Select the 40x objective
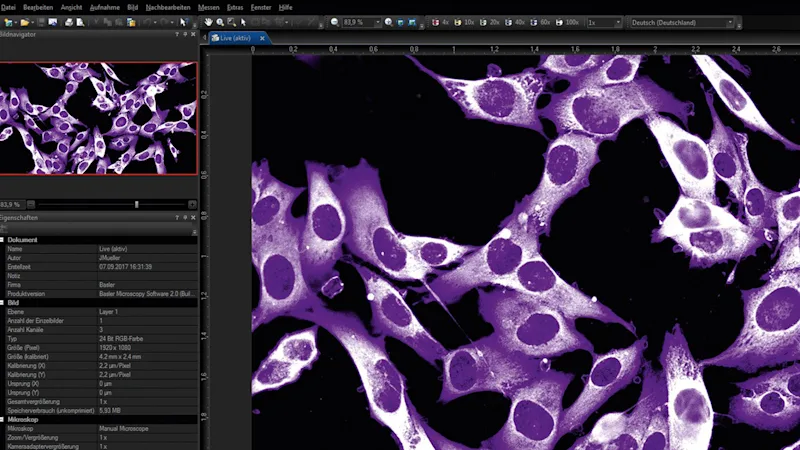Viewport: 800px width, 450px height. tap(515, 22)
